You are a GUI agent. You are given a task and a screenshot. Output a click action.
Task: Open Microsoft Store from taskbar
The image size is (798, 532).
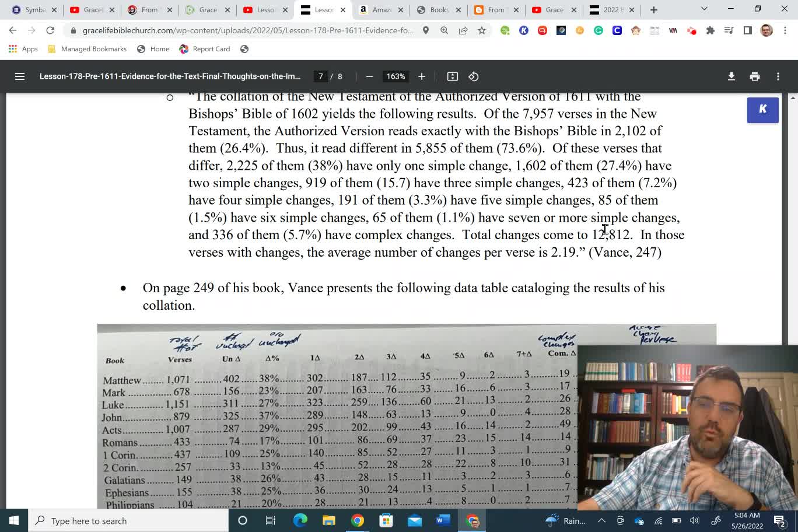386,520
